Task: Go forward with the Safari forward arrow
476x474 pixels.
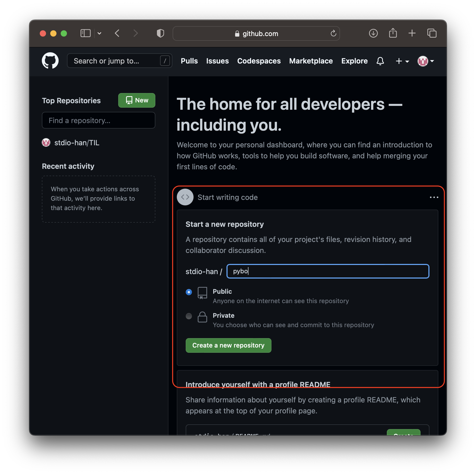Action: point(135,33)
